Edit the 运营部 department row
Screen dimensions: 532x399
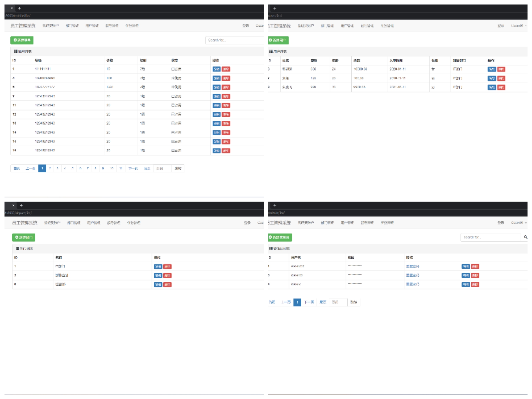point(158,284)
